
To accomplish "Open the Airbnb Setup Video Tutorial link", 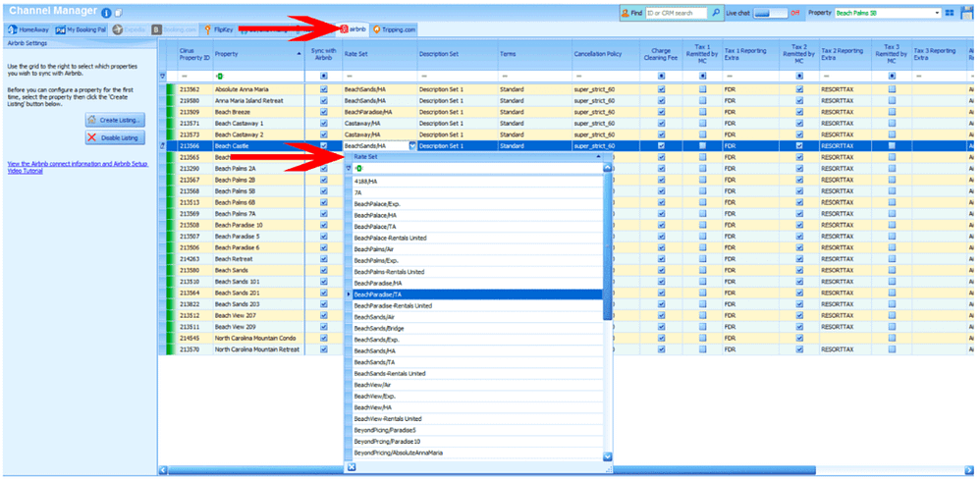I will coord(78,168).
